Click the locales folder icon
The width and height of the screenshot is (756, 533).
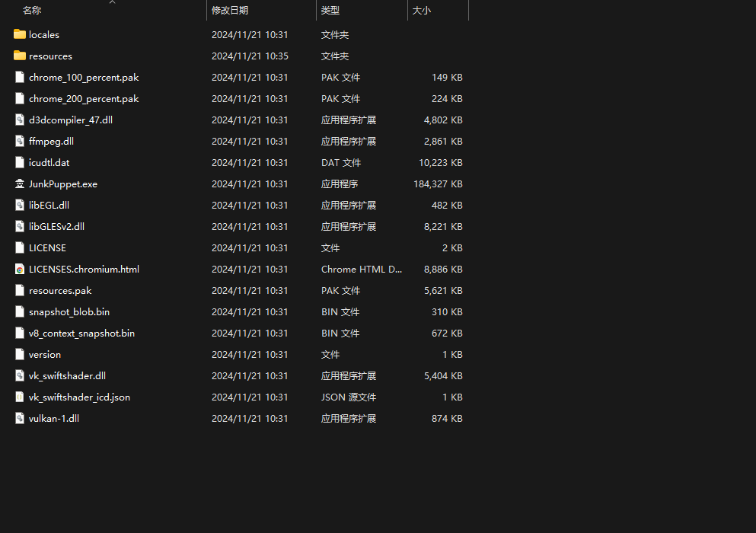coord(20,34)
